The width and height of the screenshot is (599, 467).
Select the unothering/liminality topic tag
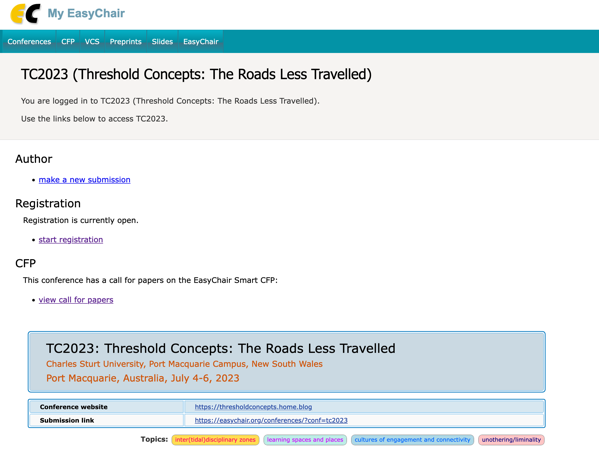pyautogui.click(x=511, y=440)
